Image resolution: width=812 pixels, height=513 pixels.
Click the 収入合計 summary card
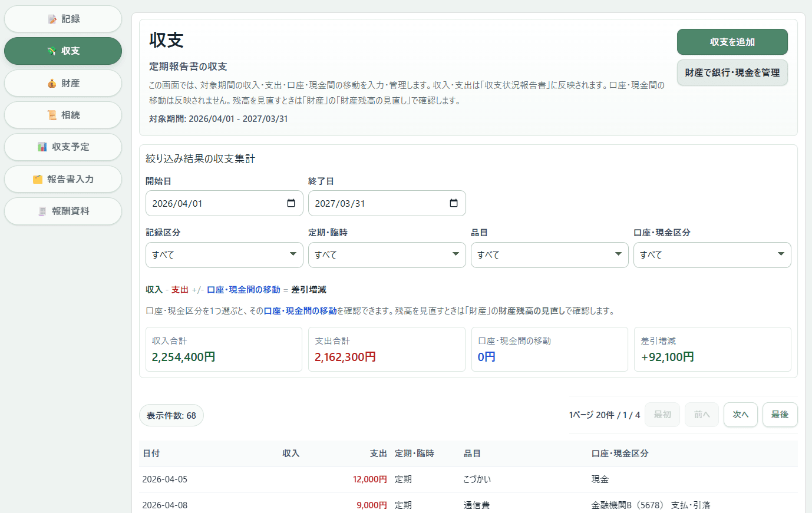pyautogui.click(x=224, y=349)
